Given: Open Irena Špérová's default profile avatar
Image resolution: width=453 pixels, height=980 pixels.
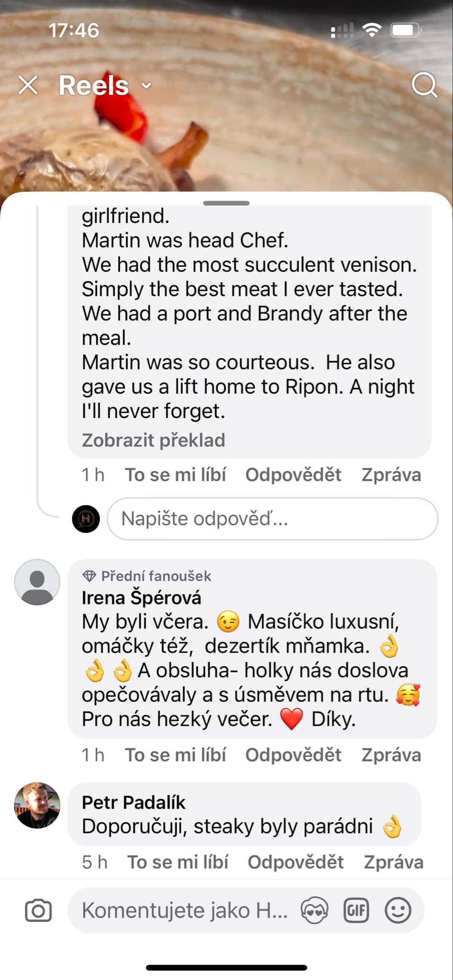Looking at the screenshot, I should (x=37, y=582).
